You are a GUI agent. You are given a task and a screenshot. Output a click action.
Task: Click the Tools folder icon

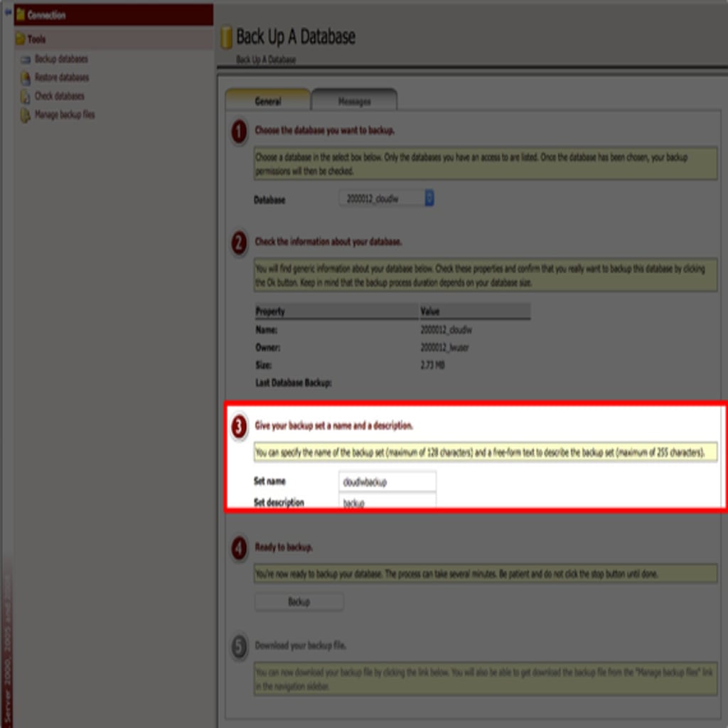pyautogui.click(x=20, y=39)
